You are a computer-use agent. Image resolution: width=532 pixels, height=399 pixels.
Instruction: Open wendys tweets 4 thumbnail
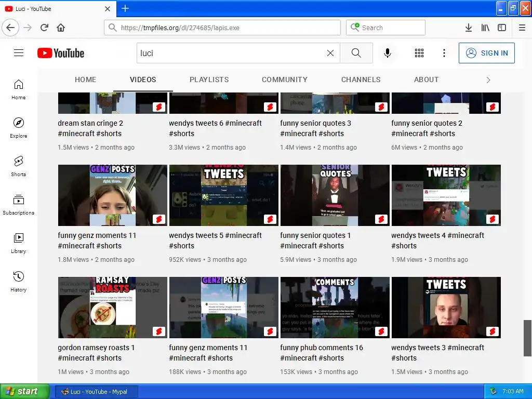coord(446,195)
